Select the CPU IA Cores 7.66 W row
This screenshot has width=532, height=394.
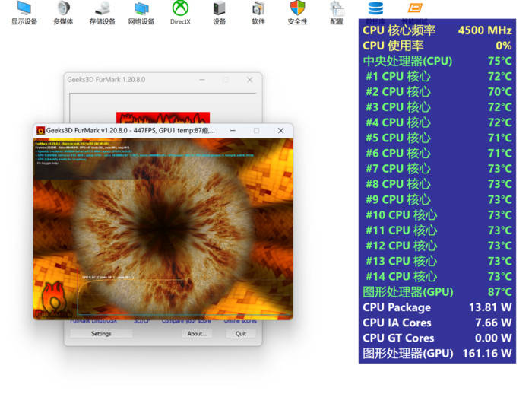click(x=437, y=323)
